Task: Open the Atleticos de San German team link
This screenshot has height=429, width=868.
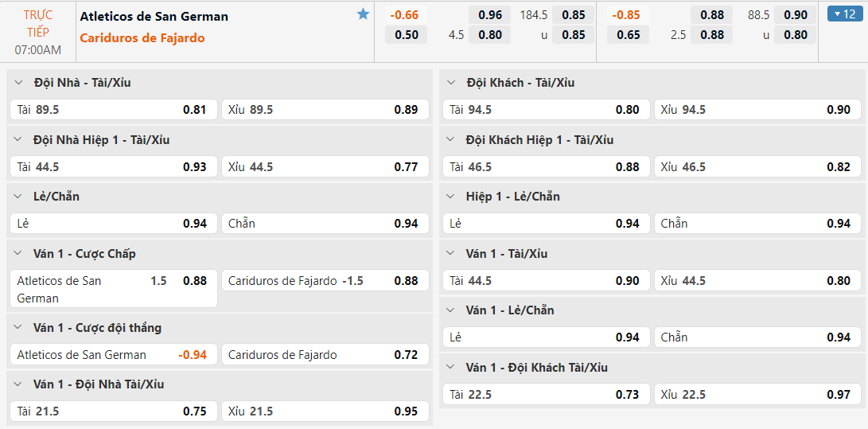Action: click(x=154, y=16)
